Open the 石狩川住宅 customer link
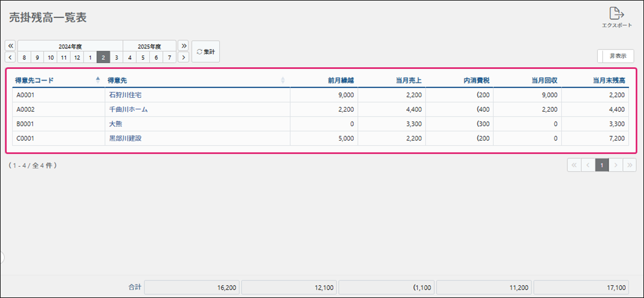The height and width of the screenshot is (298, 644). coord(126,95)
